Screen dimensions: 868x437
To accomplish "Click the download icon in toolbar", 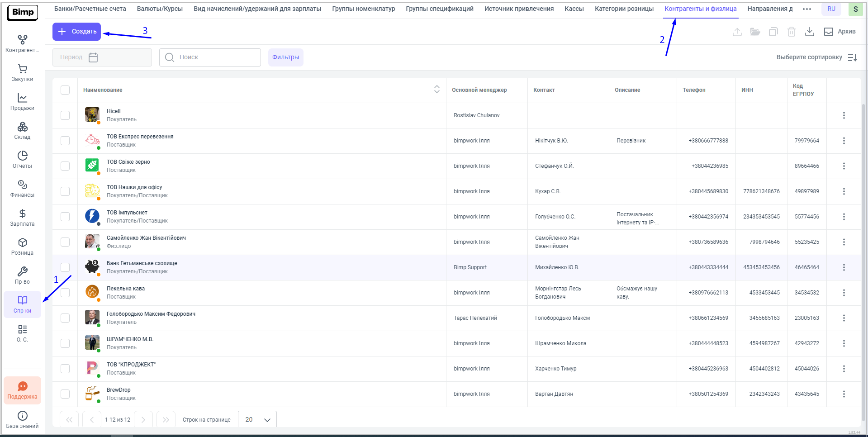I will (x=810, y=32).
